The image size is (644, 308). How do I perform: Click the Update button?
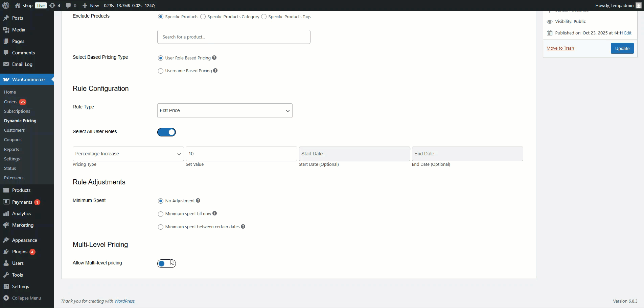coord(622,48)
